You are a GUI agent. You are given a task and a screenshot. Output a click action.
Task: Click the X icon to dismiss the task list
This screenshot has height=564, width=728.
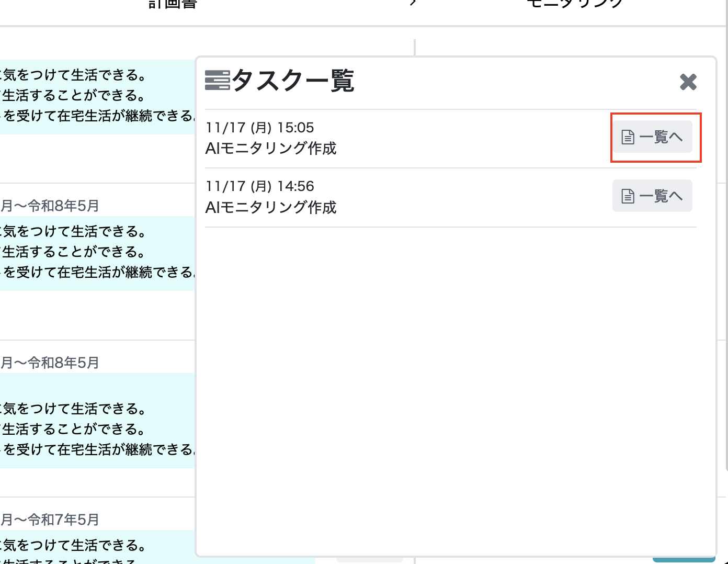pos(688,82)
